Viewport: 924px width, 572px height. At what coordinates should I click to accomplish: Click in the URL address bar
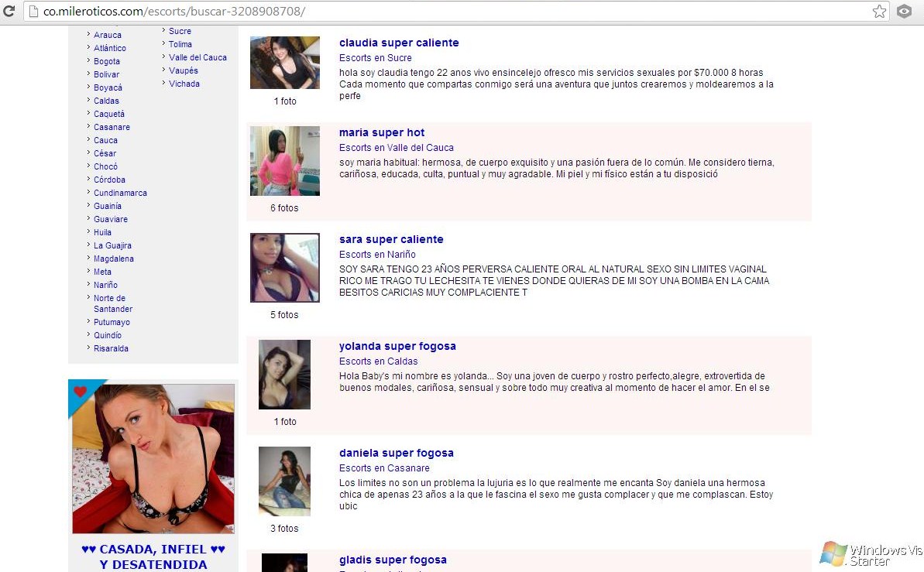[x=465, y=12]
